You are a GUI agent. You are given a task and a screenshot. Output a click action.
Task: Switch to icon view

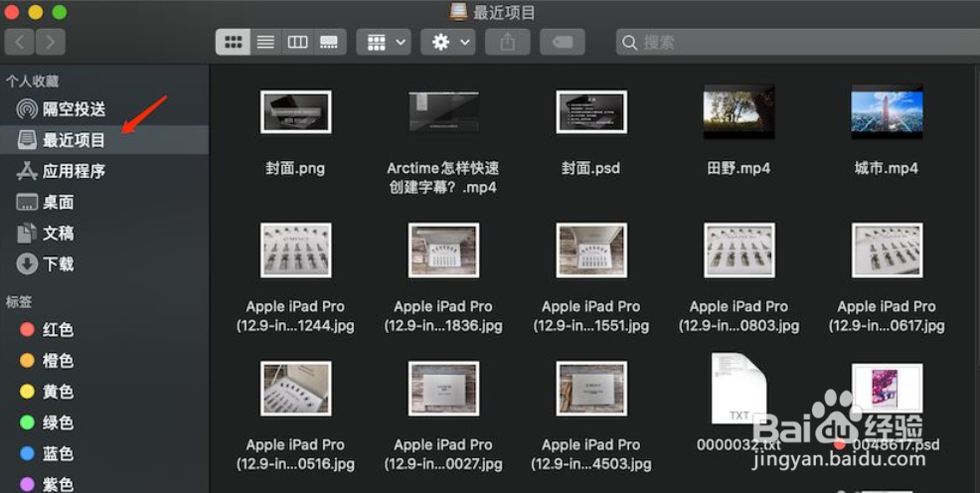point(234,43)
